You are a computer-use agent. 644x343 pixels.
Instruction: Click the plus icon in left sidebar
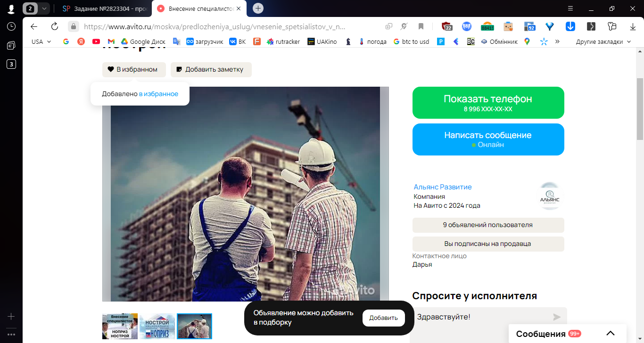click(11, 316)
